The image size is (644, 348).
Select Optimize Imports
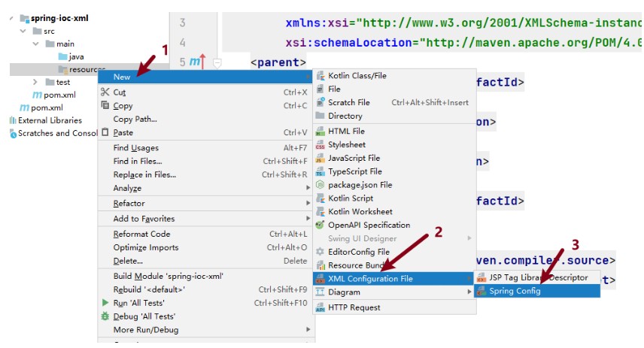tap(205, 247)
